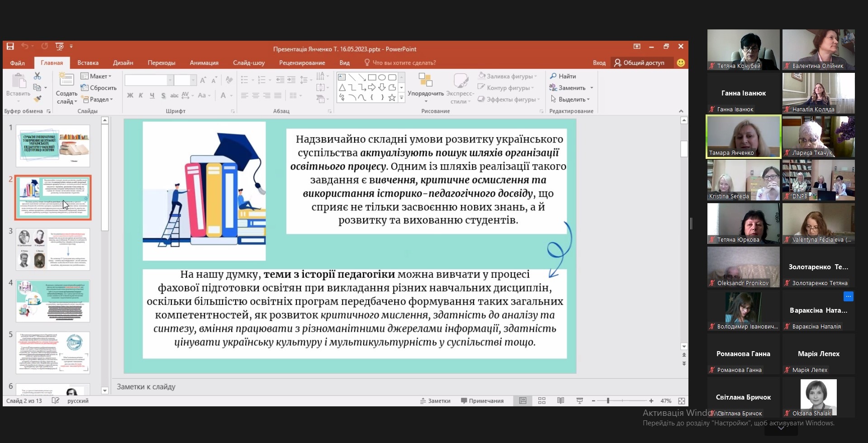Click fit slide to window icon
Viewport: 868px width, 443px height.
(x=681, y=401)
